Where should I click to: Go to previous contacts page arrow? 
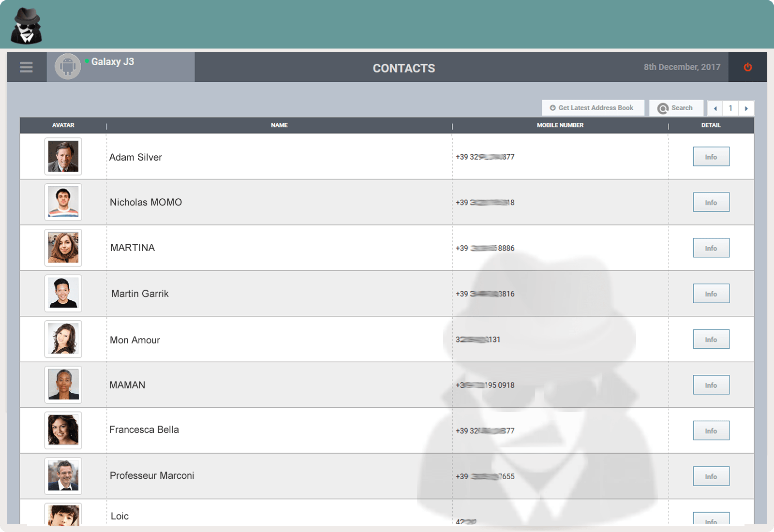pyautogui.click(x=715, y=108)
